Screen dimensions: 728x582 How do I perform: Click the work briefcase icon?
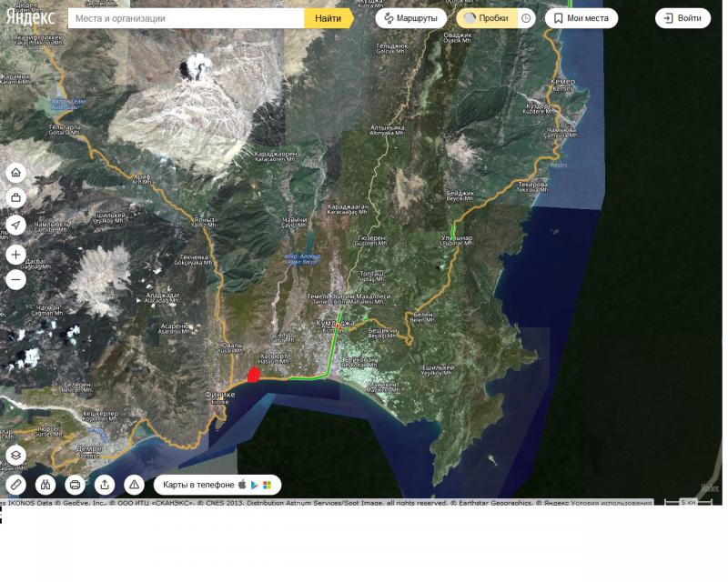pos(15,197)
